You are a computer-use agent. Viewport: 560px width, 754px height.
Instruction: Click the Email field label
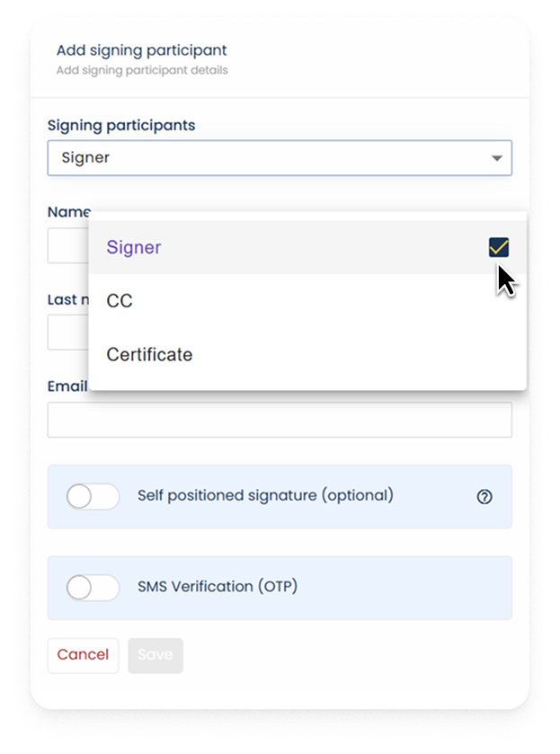point(67,386)
